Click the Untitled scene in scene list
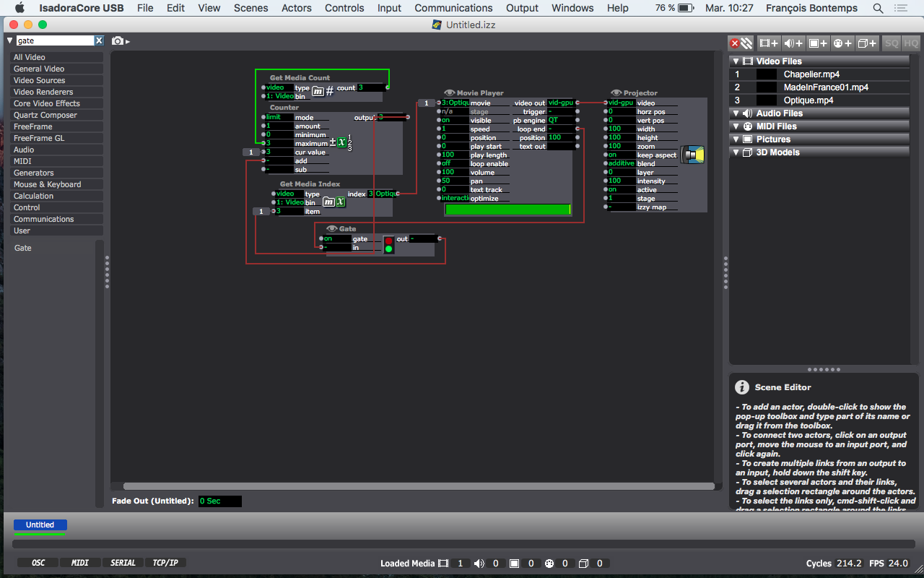This screenshot has height=578, width=924. pos(40,525)
